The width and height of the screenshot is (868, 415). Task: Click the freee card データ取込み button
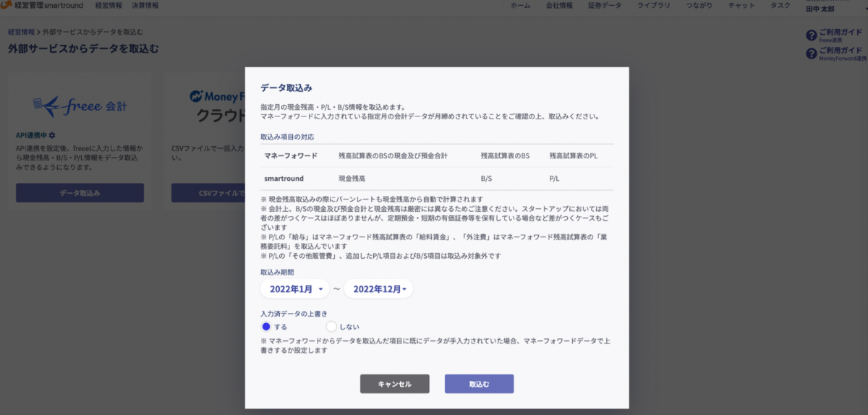click(x=80, y=193)
